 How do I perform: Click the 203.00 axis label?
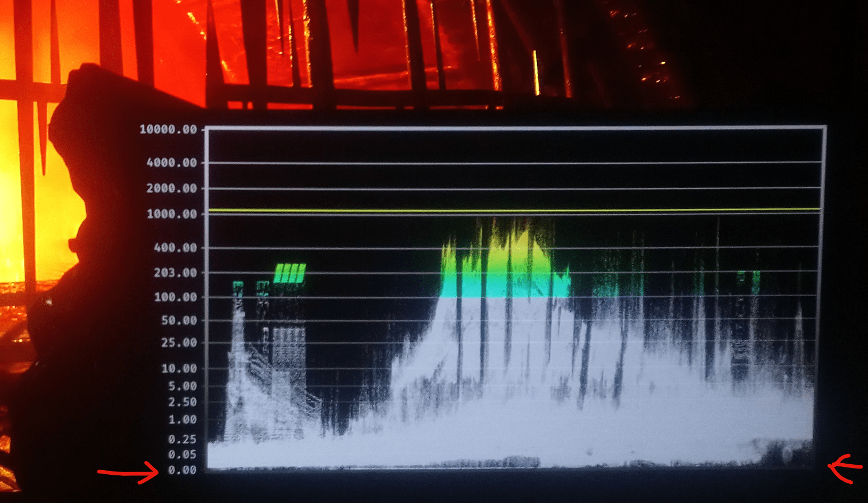click(175, 273)
